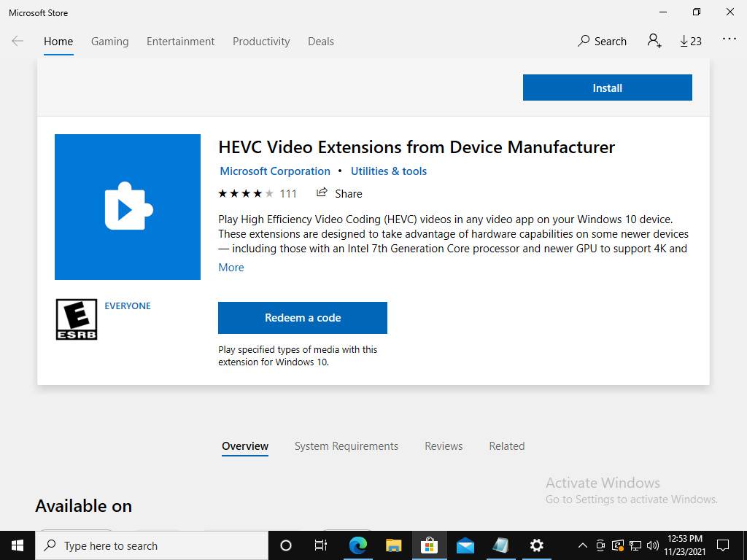Click the ESRB Everyone rating badge
Image resolution: width=747 pixels, height=560 pixels.
[x=76, y=319]
